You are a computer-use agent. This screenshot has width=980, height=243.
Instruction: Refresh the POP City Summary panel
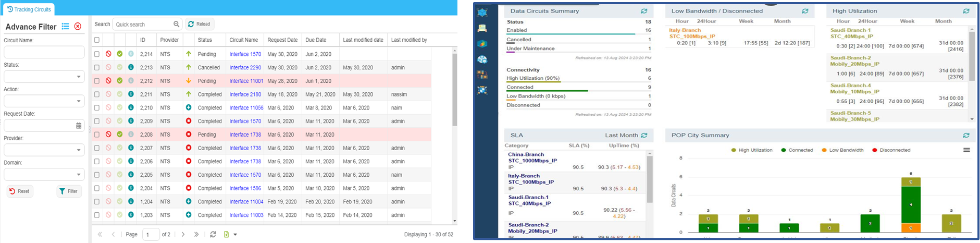coord(966,135)
